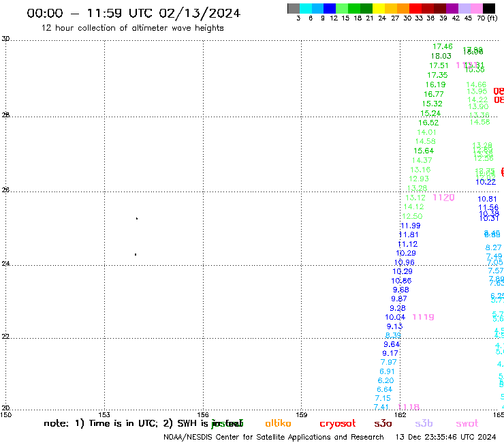Select the wave height reading 12.93
The image size is (504, 443).
click(x=419, y=179)
